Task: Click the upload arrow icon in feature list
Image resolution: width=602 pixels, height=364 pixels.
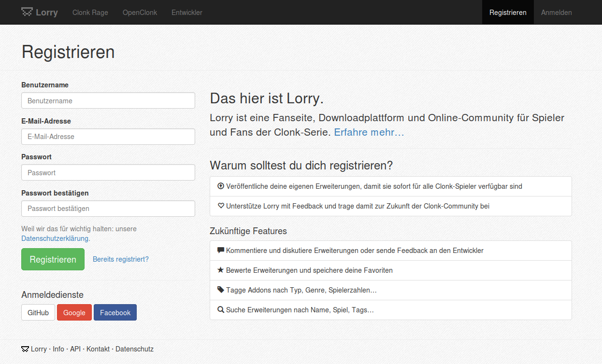Action: click(221, 186)
